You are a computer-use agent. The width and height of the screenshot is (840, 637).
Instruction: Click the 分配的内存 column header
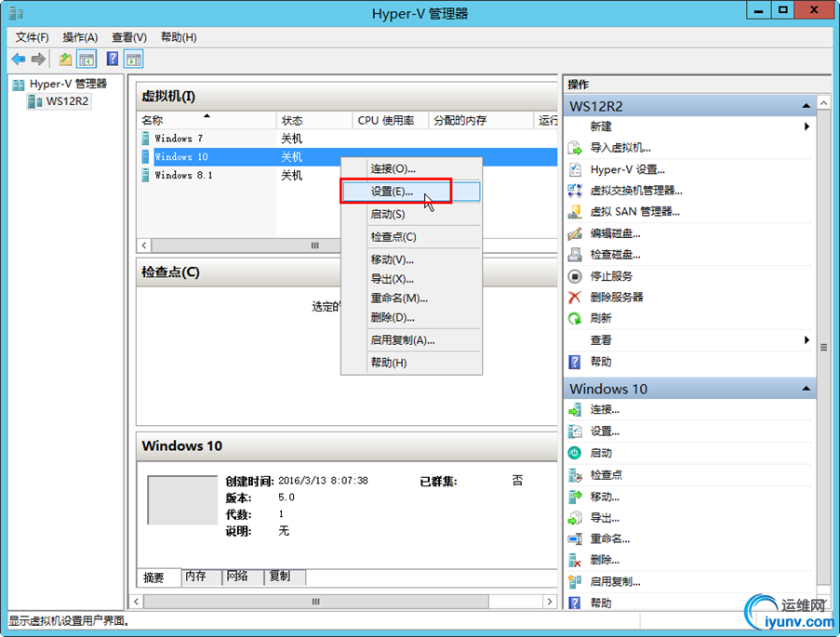pos(481,121)
